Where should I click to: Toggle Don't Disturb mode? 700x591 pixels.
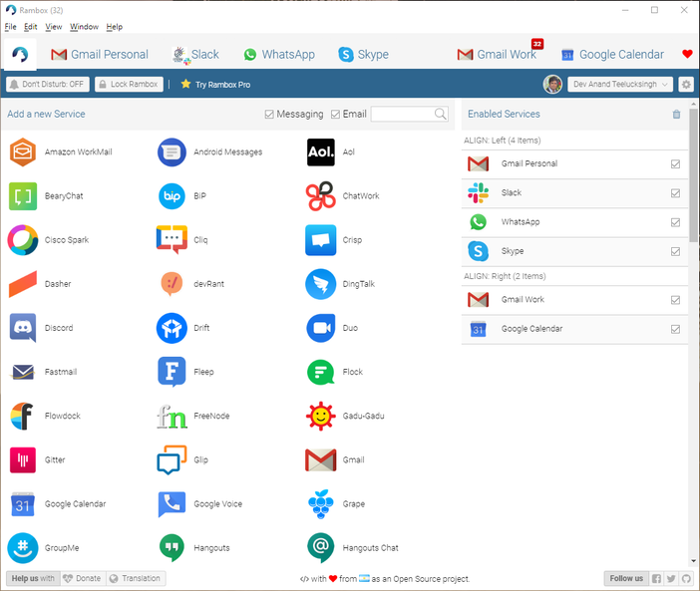pos(47,85)
